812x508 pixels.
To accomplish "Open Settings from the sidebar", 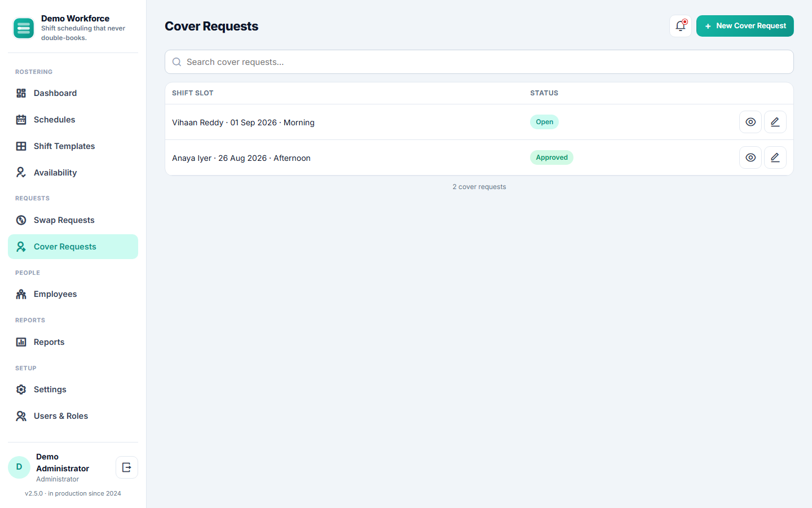I will [73, 389].
